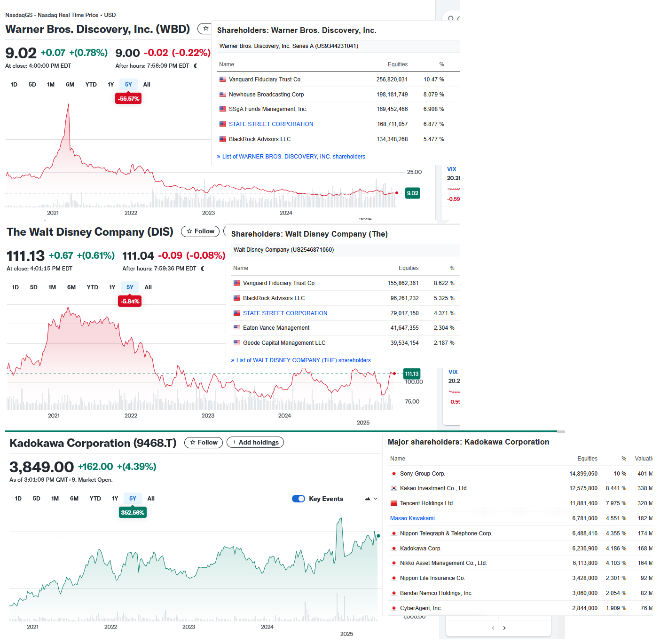
Task: Click percentage 8.622 % for Vanguard in Disney table
Action: pyautogui.click(x=444, y=283)
